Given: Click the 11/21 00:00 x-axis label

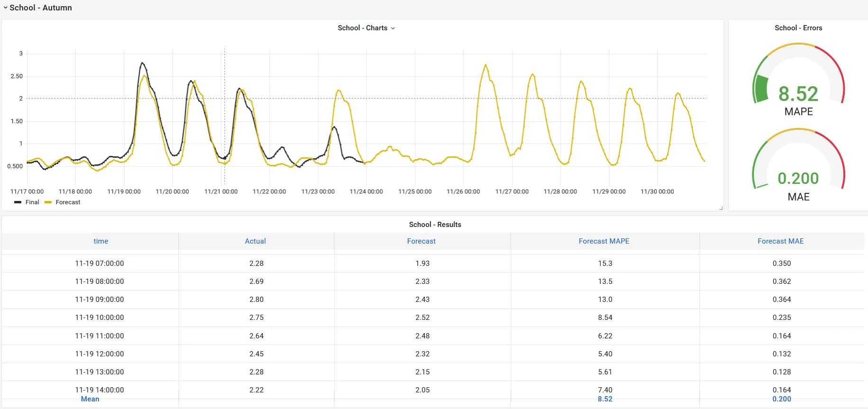Looking at the screenshot, I should (x=221, y=192).
